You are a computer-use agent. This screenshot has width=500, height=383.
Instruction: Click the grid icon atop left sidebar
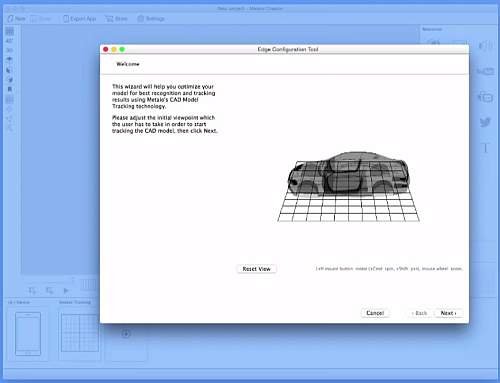tap(10, 31)
